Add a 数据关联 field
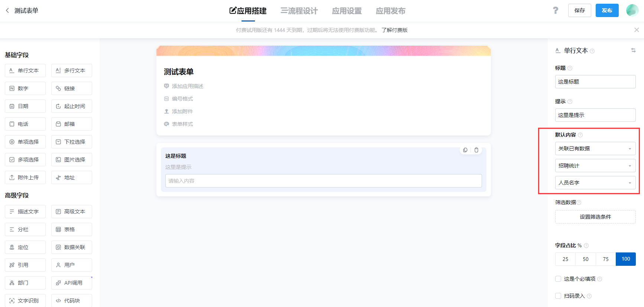644x307 pixels. [72, 247]
